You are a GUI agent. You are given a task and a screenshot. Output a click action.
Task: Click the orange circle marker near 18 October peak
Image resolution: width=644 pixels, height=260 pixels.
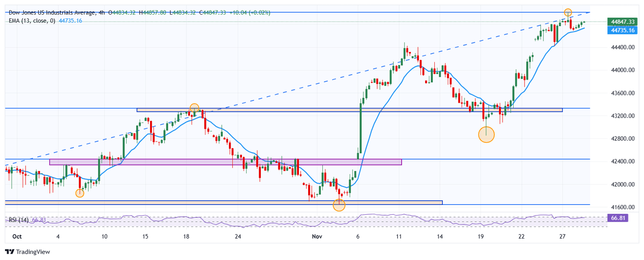[x=194, y=108]
